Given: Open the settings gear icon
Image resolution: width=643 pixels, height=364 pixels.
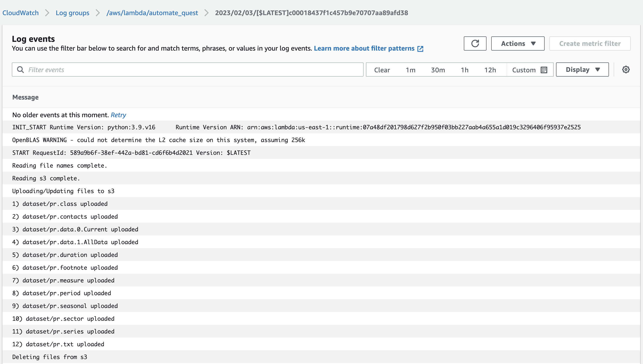Looking at the screenshot, I should tap(626, 69).
